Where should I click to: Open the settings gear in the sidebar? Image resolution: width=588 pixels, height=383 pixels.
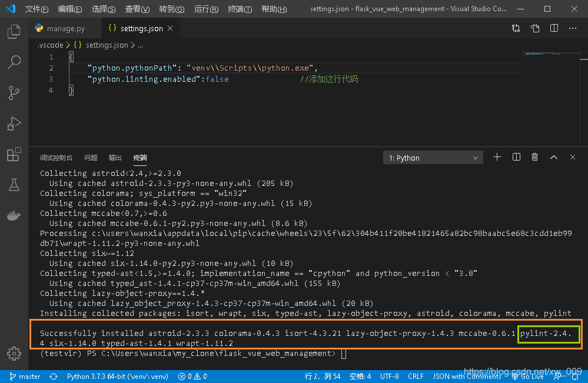tap(14, 354)
